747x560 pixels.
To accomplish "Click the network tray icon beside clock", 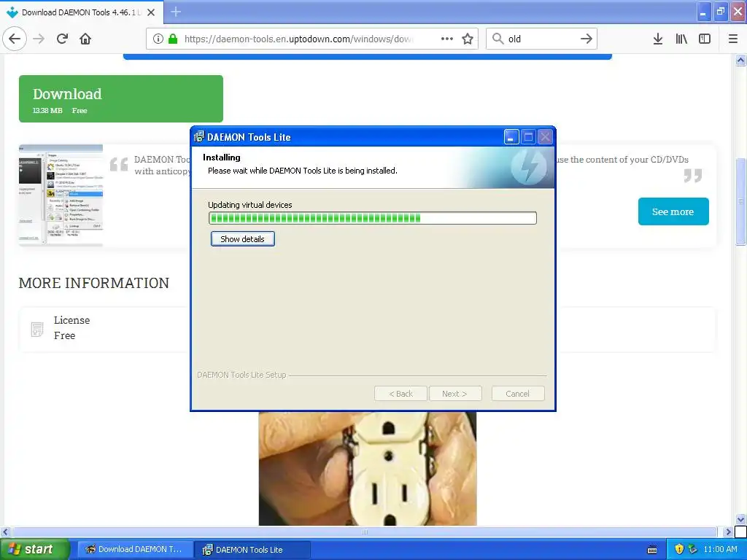I will tap(693, 550).
